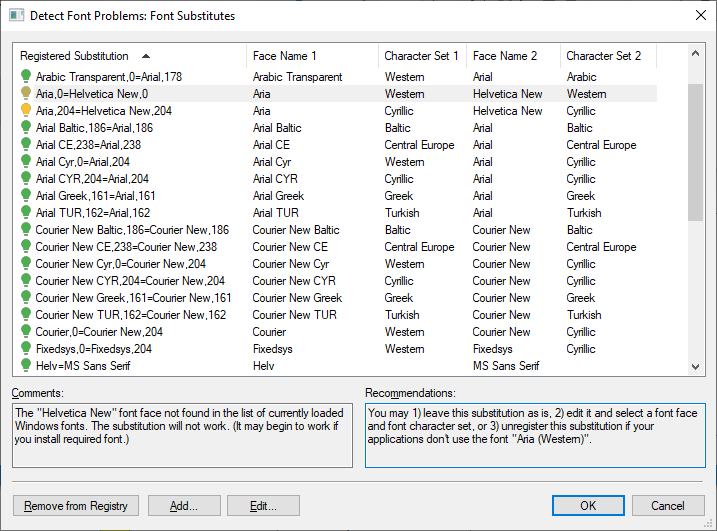Click orange bulb icon for Aria,204=Helvetica New,204
Screen dimensions: 717x531
tap(26, 110)
